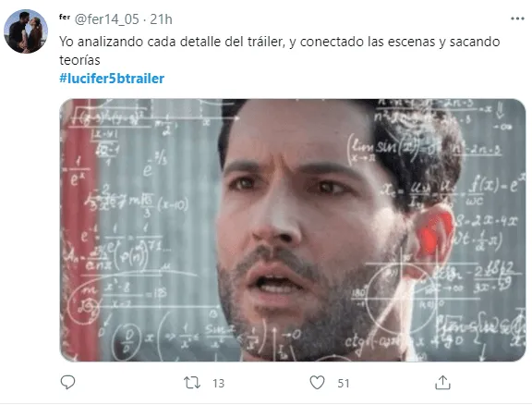
Task: Open the share upload icon
Action: 442,382
